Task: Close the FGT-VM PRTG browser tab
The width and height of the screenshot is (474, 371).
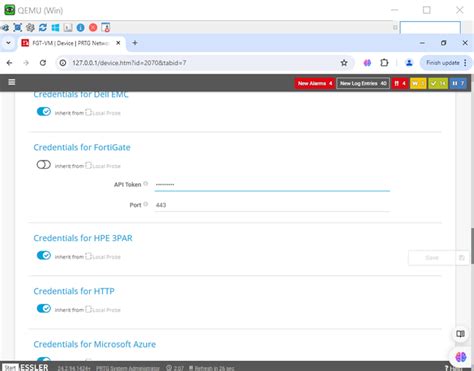Action: [118, 43]
